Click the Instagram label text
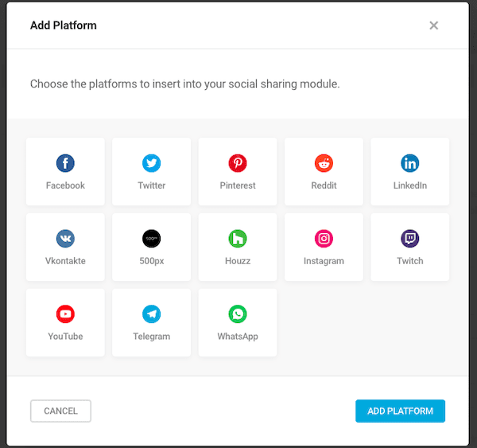 pyautogui.click(x=324, y=261)
